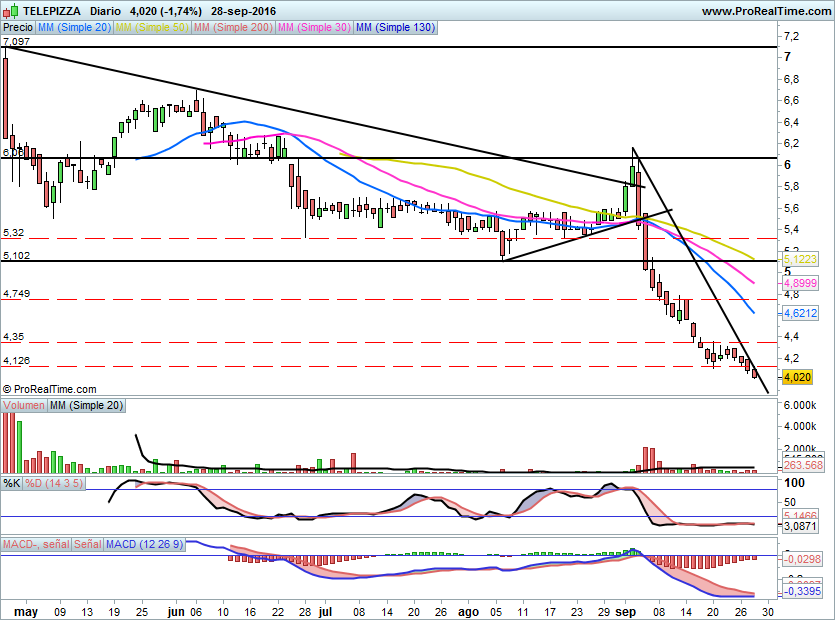
Task: Select the Precio panel label
Action: coord(17,28)
